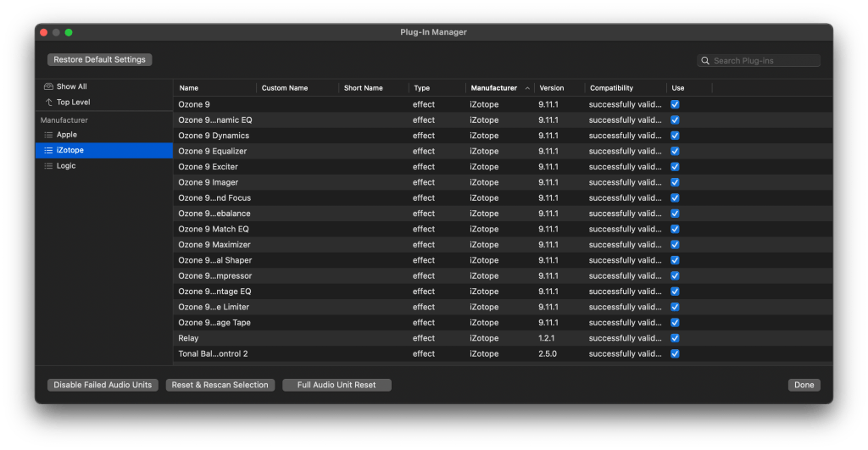
Task: Toggle Use checkbox for Ozone 9...ebalance
Action: (x=675, y=213)
